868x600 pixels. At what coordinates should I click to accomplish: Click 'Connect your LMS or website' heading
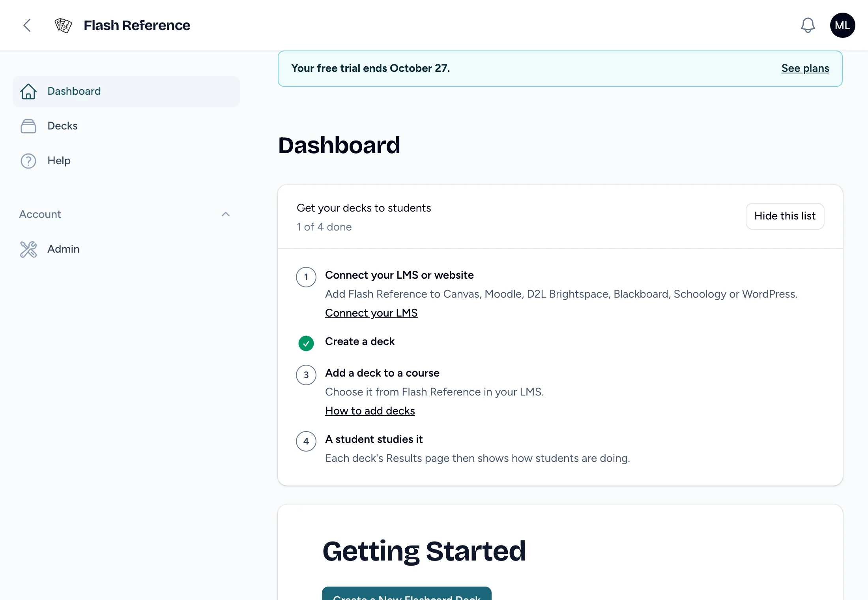[399, 275]
